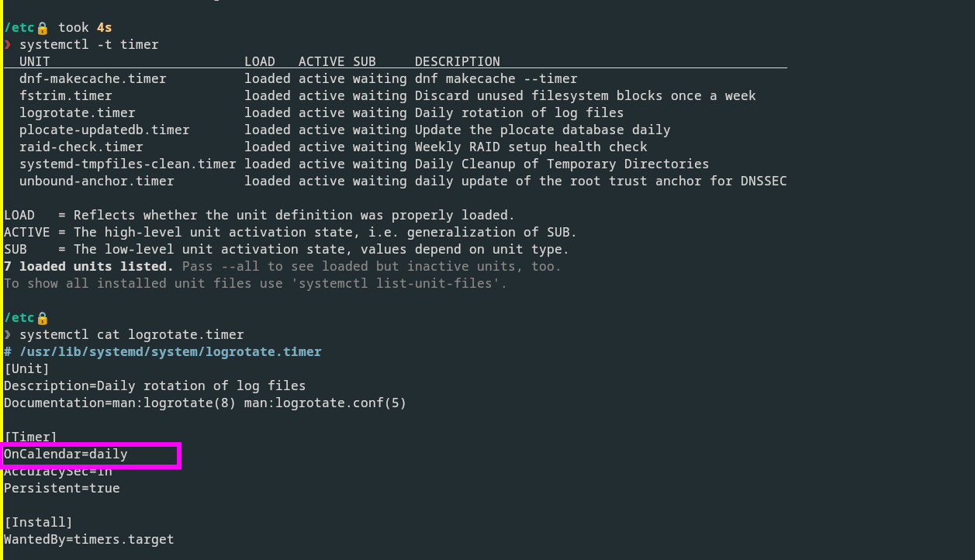This screenshot has height=560, width=975.
Task: Click unbound-anchor.timer unit entry
Action: [97, 181]
